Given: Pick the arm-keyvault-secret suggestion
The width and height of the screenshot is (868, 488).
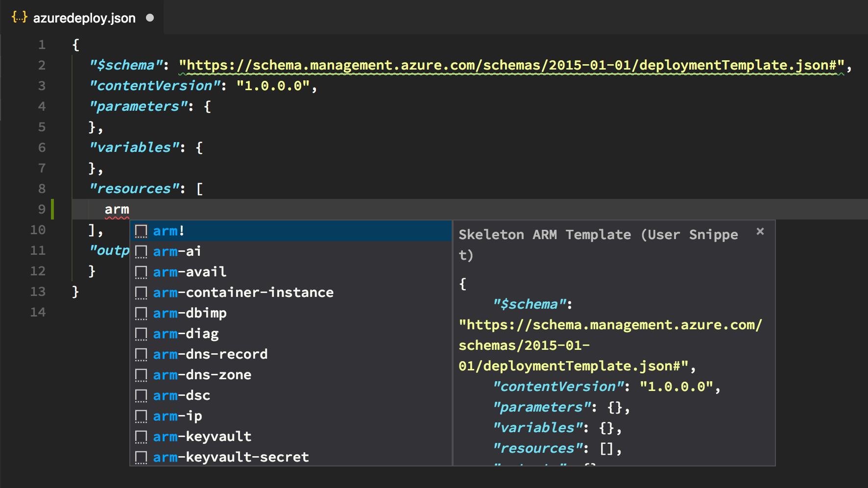Looking at the screenshot, I should pos(290,457).
